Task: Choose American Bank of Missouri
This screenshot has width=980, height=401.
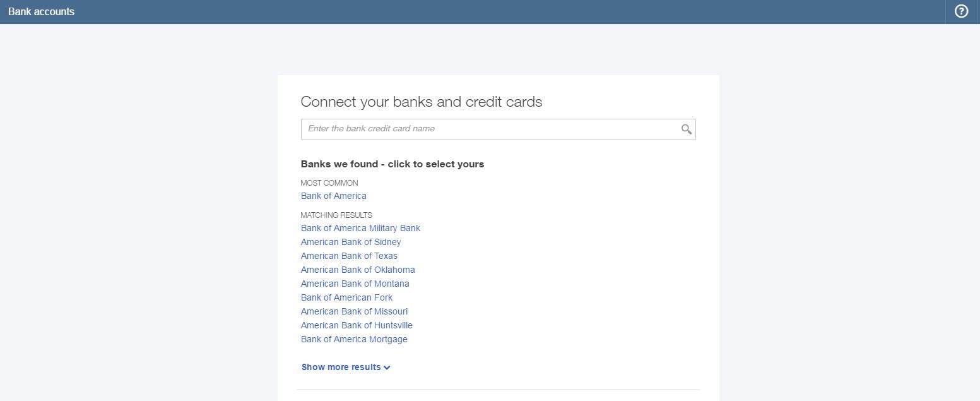Action: 354,311
